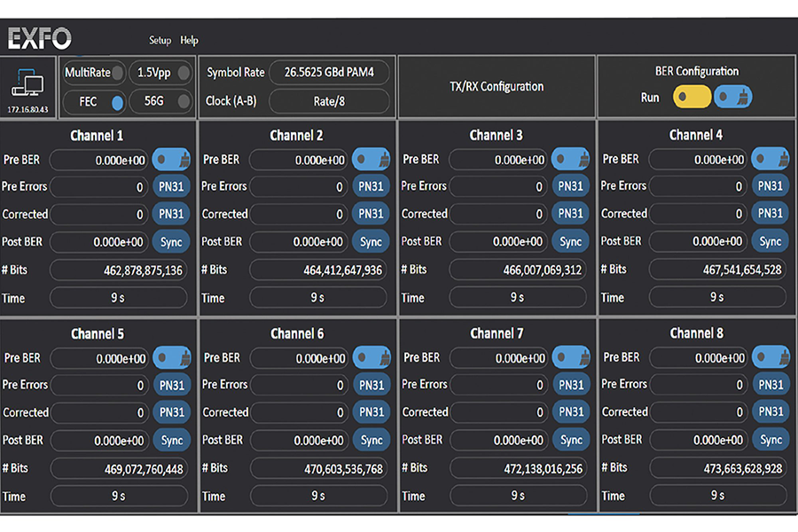Open the Clock (A-B) Rate/8 selector
This screenshot has width=798, height=532.
(x=328, y=101)
